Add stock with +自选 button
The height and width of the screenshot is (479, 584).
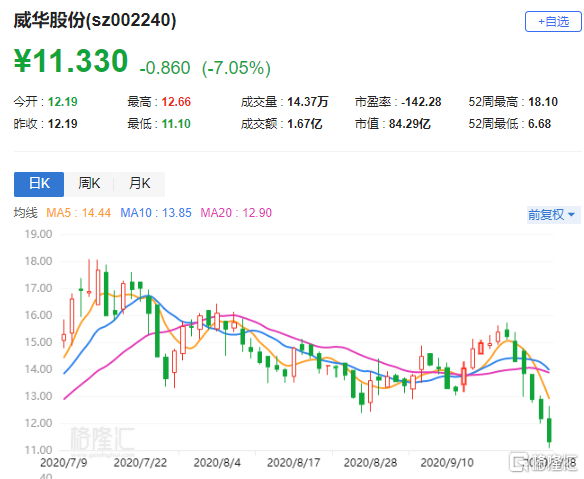tap(553, 22)
